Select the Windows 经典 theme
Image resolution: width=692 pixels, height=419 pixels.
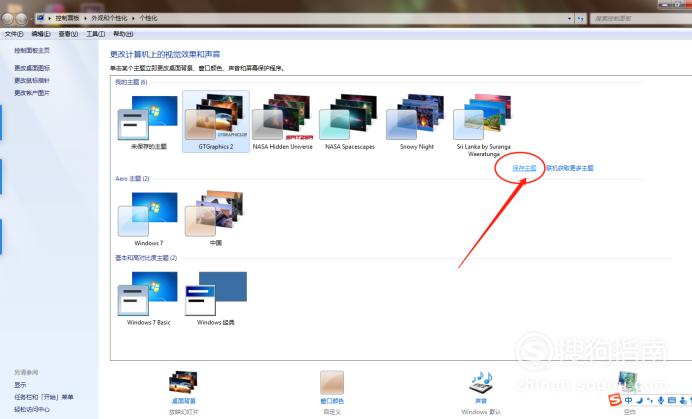tap(215, 298)
